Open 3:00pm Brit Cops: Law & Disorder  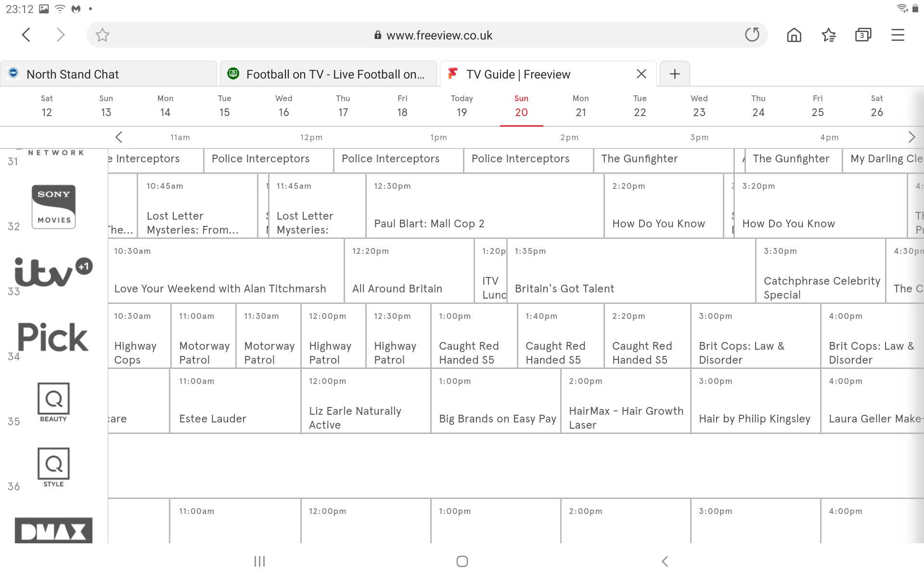(x=756, y=336)
